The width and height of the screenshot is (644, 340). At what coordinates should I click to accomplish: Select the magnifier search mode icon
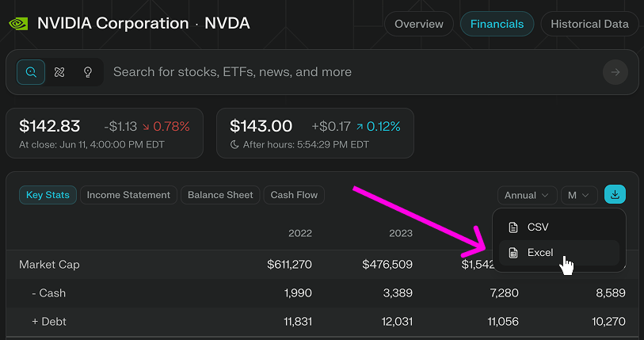31,72
